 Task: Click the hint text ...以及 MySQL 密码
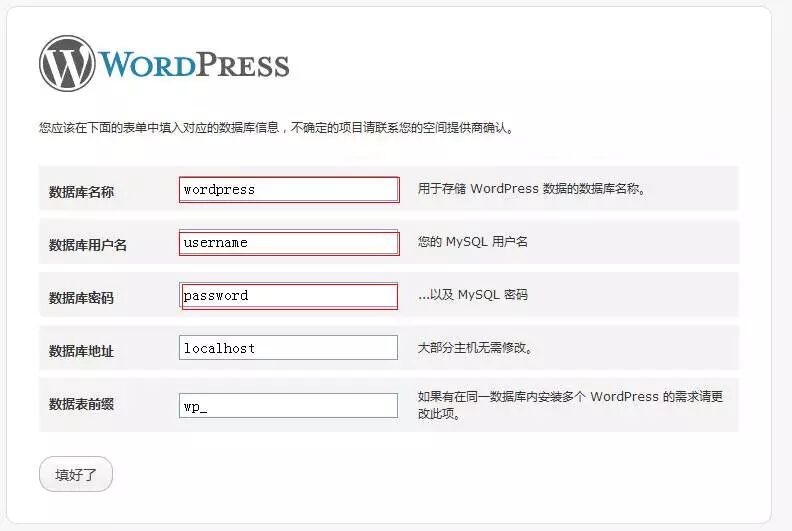(x=473, y=295)
